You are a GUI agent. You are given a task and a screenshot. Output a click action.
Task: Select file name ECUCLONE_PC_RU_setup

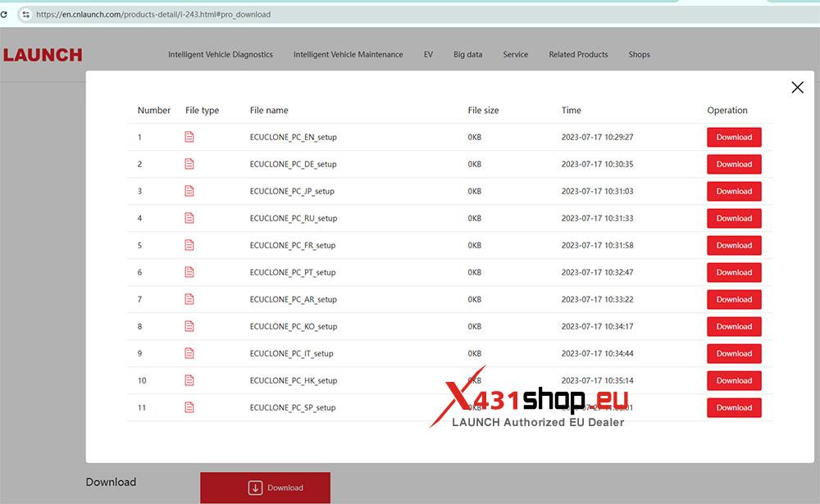pos(294,219)
